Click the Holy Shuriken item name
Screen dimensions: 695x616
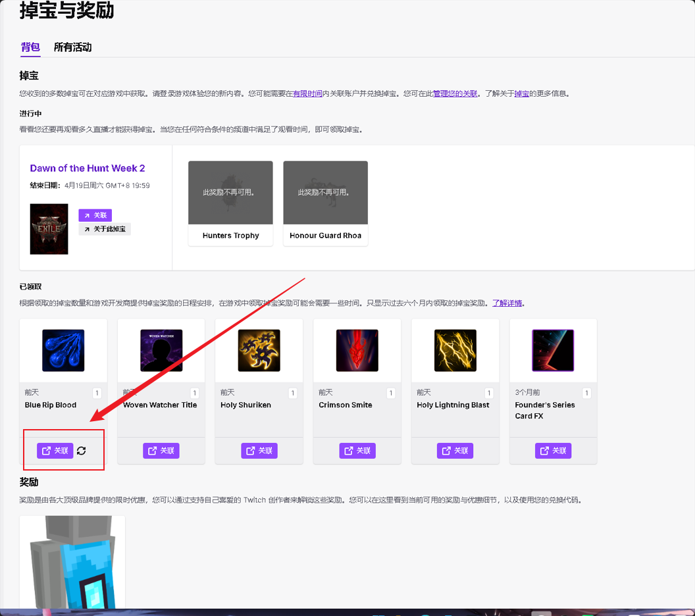(x=246, y=405)
